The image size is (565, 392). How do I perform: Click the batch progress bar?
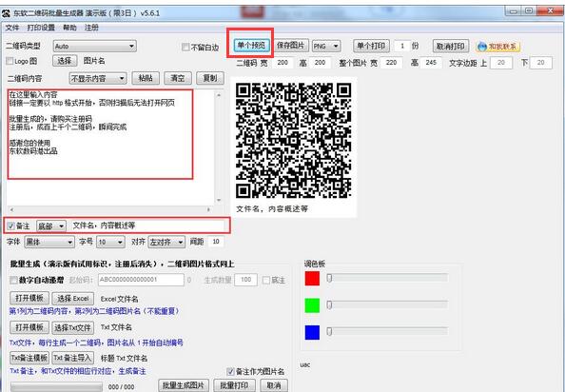coord(56,387)
